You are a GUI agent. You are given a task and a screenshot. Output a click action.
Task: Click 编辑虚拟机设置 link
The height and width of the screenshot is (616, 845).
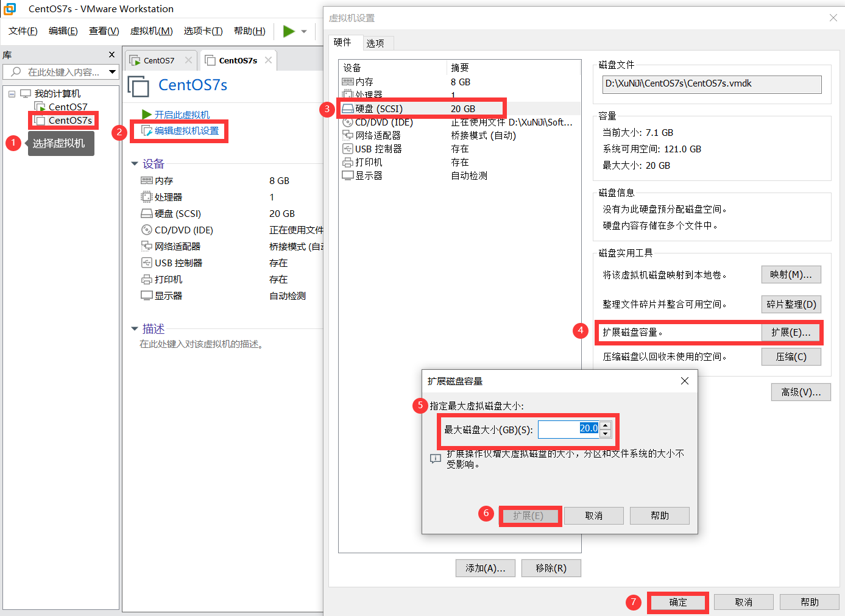[x=186, y=130]
